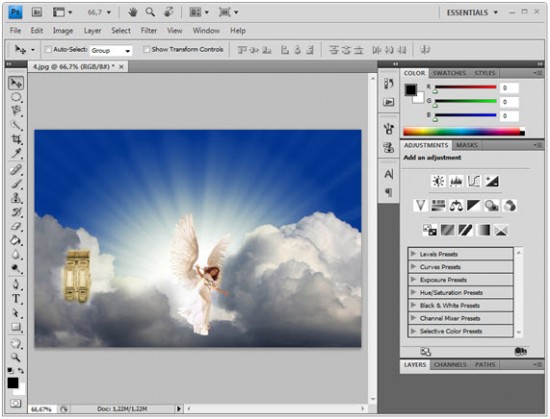The width and height of the screenshot is (550, 419).
Task: Open the Auto-Select Group dropdown
Action: (111, 50)
